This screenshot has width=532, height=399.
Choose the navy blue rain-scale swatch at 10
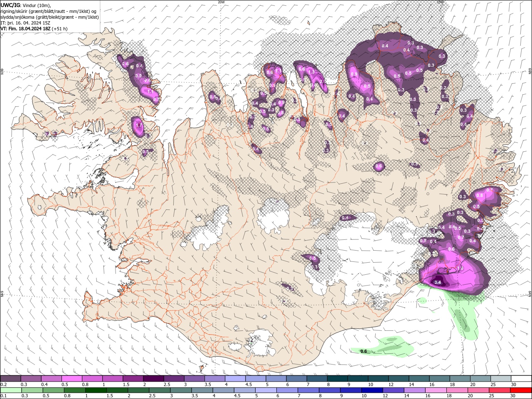point(372,390)
